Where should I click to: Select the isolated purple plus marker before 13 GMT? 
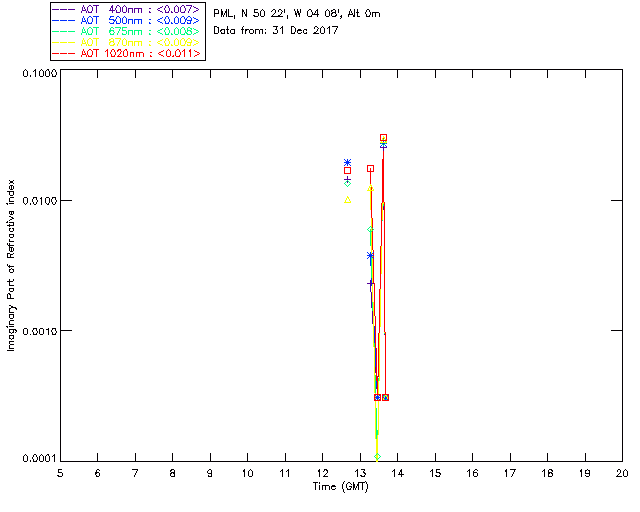click(x=347, y=179)
